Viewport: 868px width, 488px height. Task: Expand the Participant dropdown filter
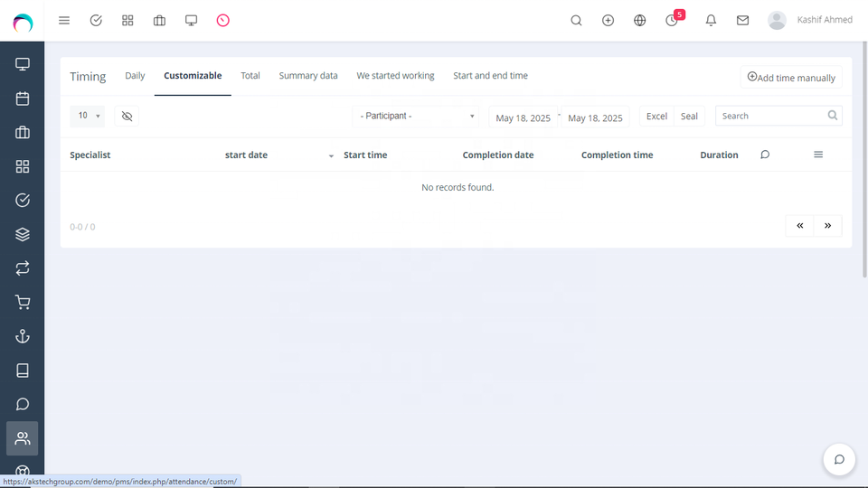pos(416,117)
